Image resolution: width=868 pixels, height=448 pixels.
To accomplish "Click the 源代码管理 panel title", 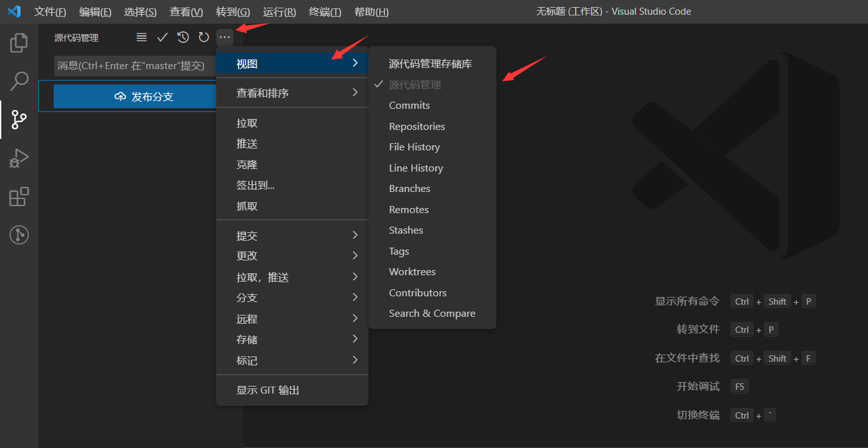I will (76, 38).
